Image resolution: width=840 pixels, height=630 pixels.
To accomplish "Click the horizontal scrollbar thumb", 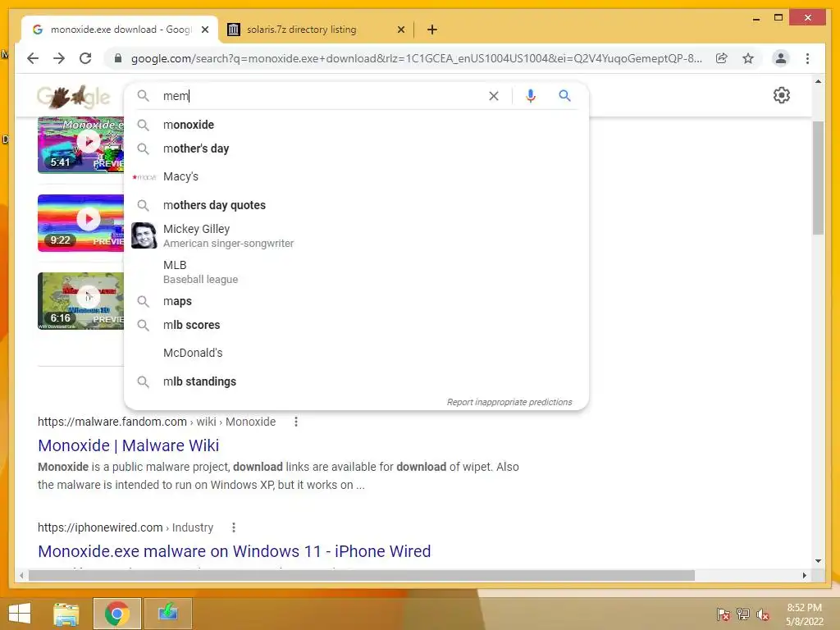I will click(362, 575).
